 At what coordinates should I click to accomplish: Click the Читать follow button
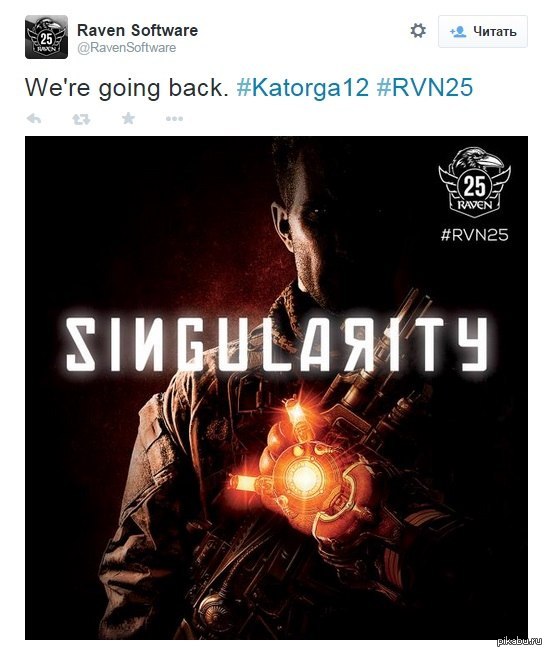[483, 32]
